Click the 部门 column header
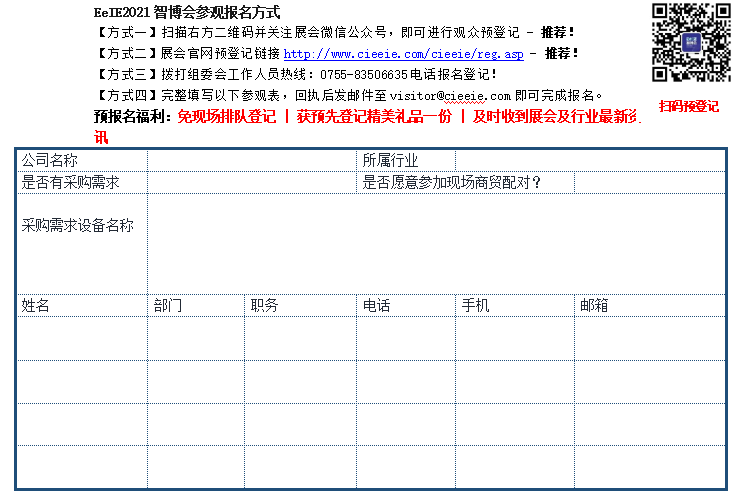 (x=168, y=305)
